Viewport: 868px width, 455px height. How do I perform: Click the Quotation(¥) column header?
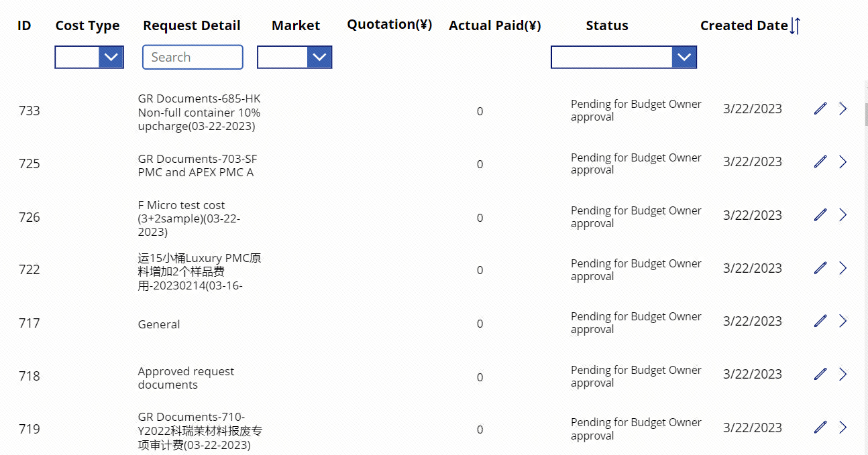click(x=390, y=25)
